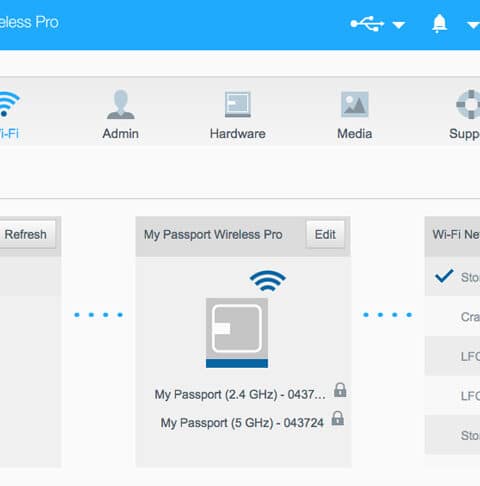Click the Wi-Fi waves icon above the drive

tap(268, 281)
